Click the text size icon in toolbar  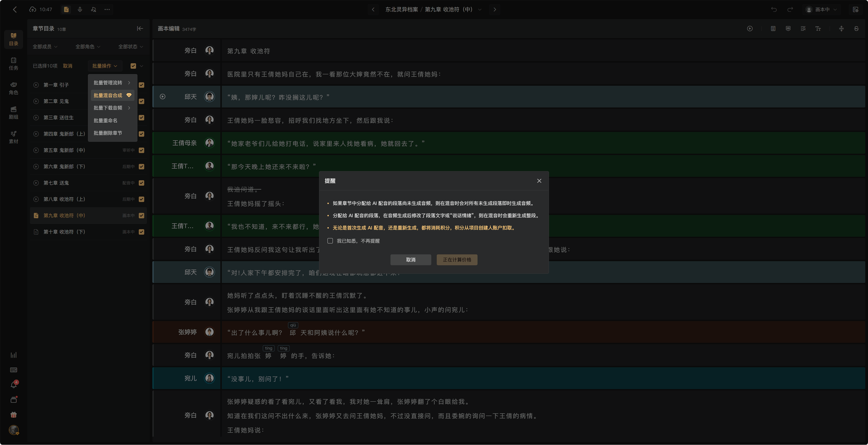point(818,29)
